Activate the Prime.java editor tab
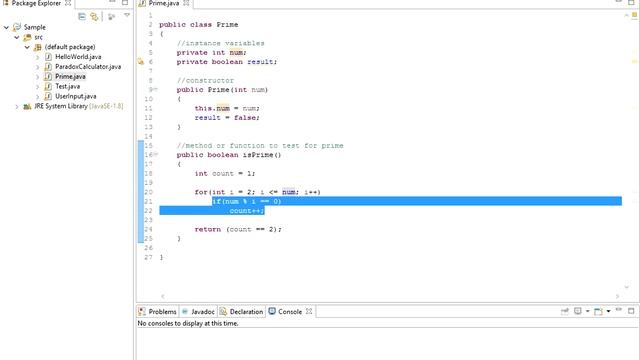 pos(164,3)
